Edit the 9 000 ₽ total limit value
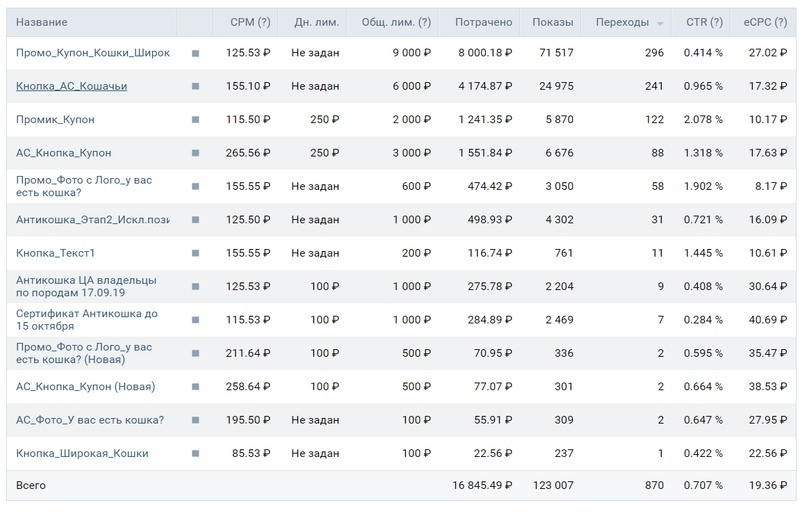This screenshot has width=807, height=514. pyautogui.click(x=412, y=52)
